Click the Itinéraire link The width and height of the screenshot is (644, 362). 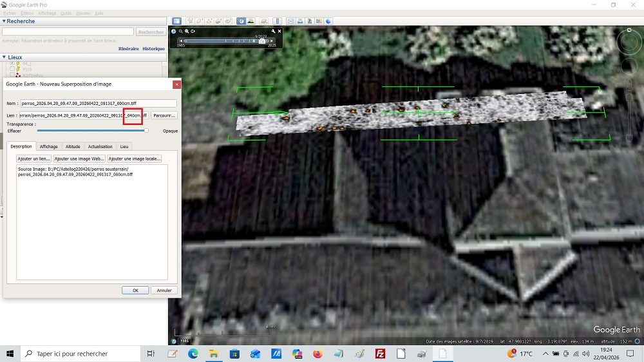(128, 49)
